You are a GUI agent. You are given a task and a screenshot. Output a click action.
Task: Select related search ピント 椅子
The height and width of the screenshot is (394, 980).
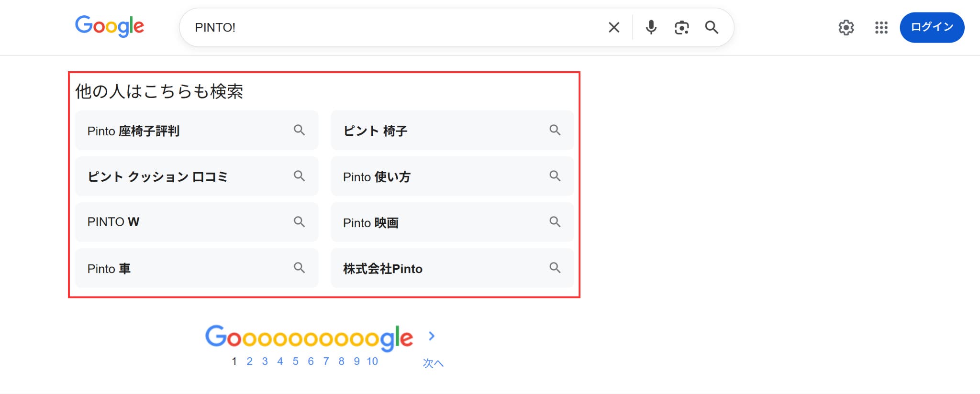452,130
